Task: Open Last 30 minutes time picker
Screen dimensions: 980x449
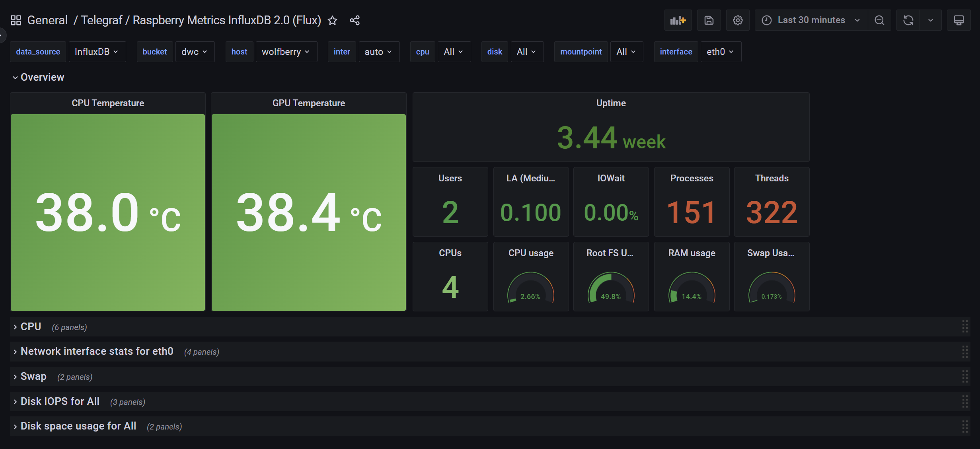Action: point(811,20)
